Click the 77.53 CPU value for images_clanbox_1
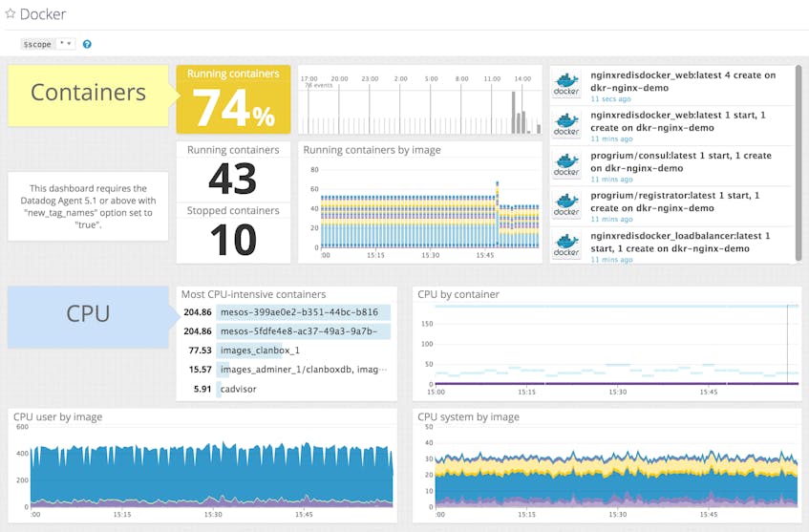The height and width of the screenshot is (532, 809). [x=201, y=351]
